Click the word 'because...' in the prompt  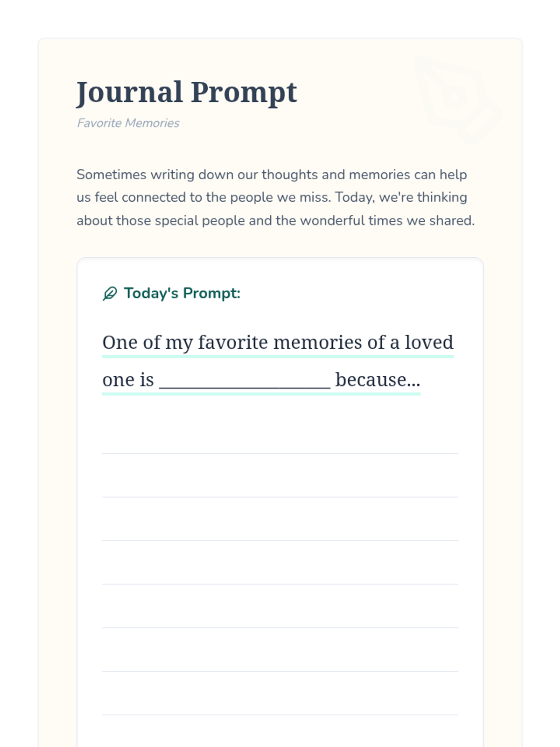click(378, 380)
